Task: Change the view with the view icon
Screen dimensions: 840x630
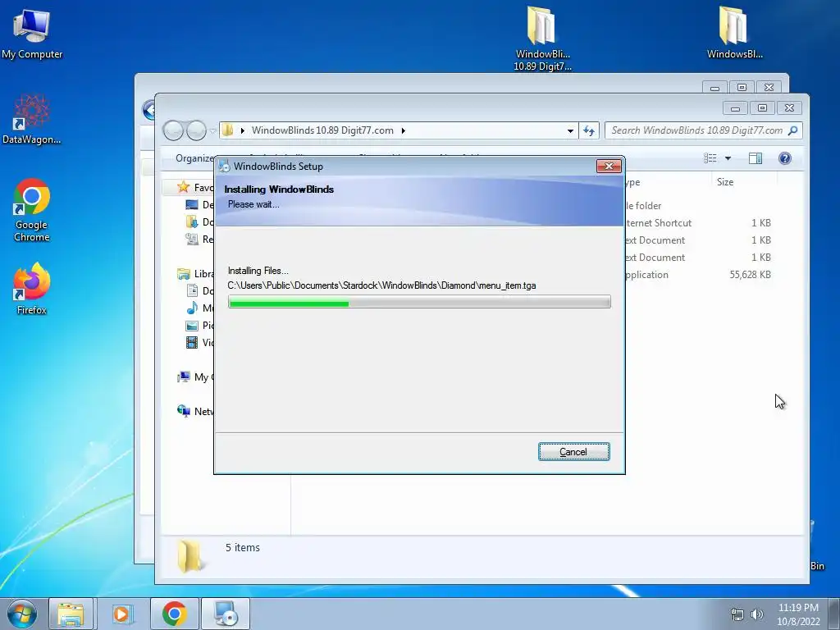Action: pos(710,158)
